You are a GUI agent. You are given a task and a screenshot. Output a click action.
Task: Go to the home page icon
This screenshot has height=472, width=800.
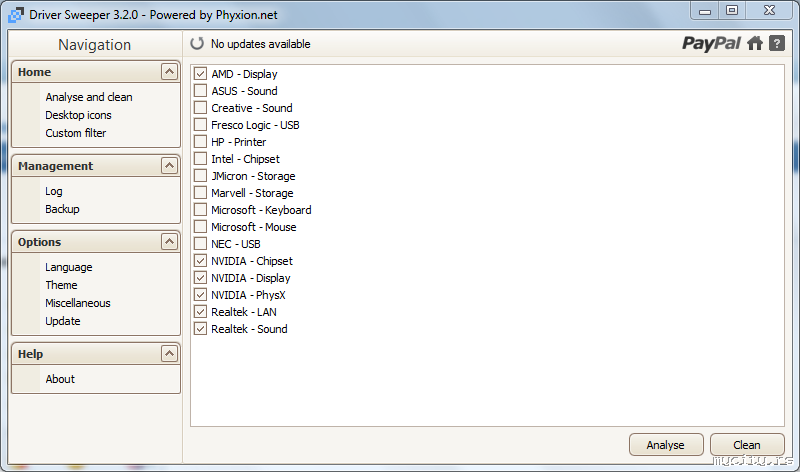coord(755,44)
